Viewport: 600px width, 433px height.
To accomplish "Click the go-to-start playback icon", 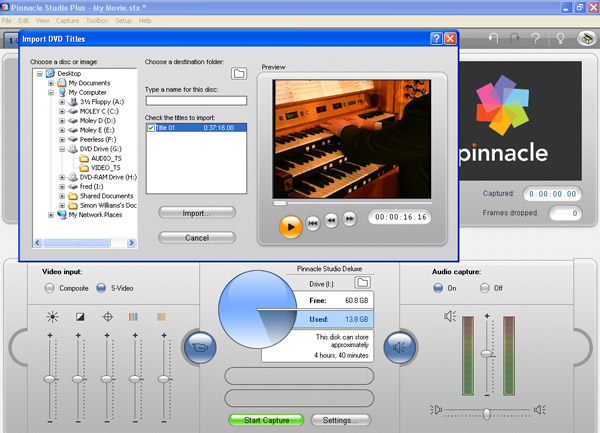I will [313, 221].
